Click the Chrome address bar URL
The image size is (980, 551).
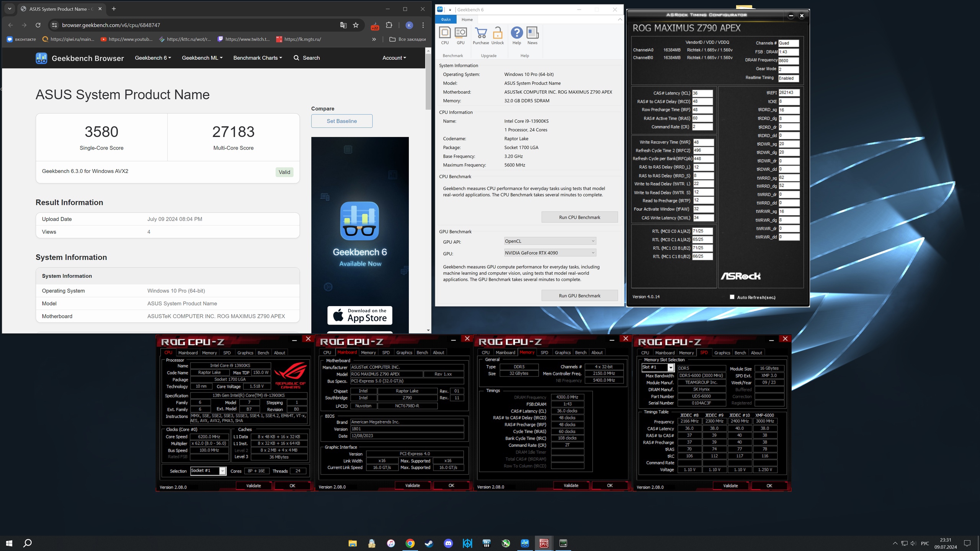[x=111, y=25]
